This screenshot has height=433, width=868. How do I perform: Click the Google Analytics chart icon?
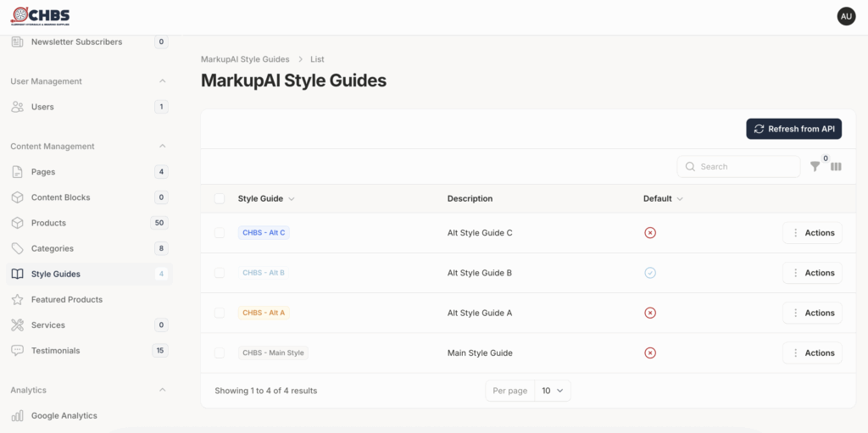[x=17, y=416]
